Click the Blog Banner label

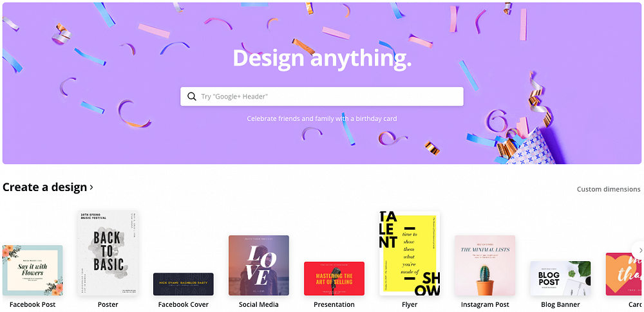pos(560,305)
